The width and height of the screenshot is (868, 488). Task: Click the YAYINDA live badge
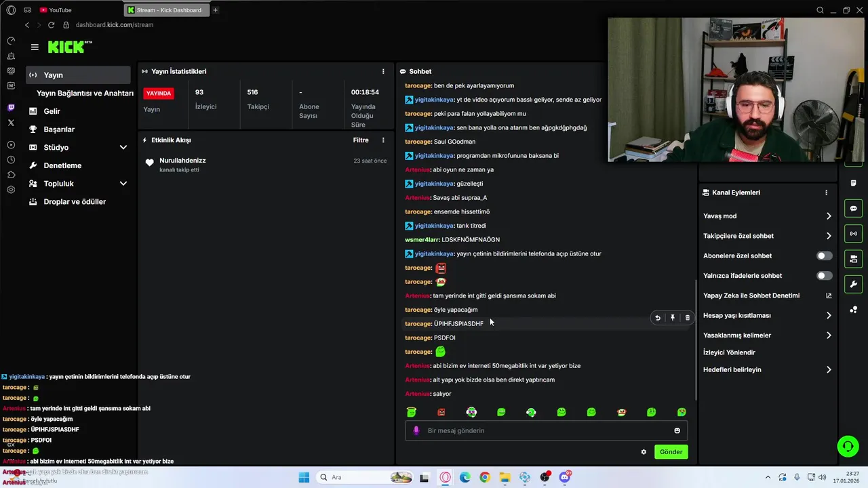click(x=159, y=93)
